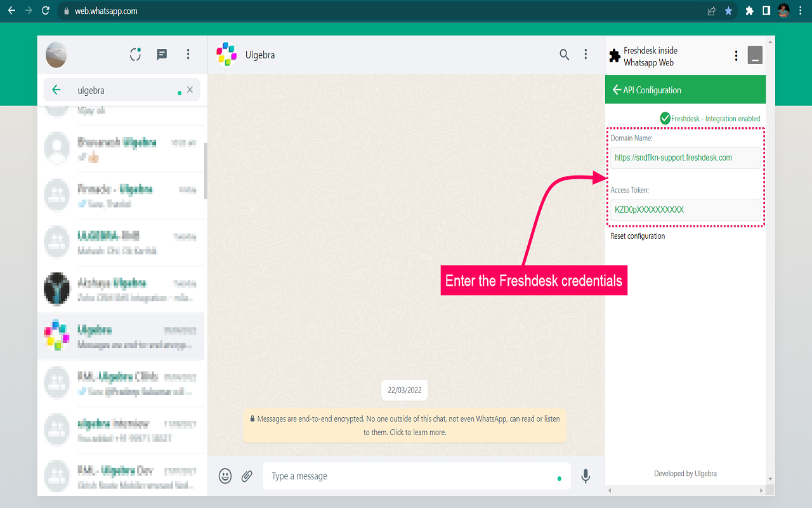Open the chat with the dark photo avatar
Screen dimensions: 812x508
click(121, 290)
